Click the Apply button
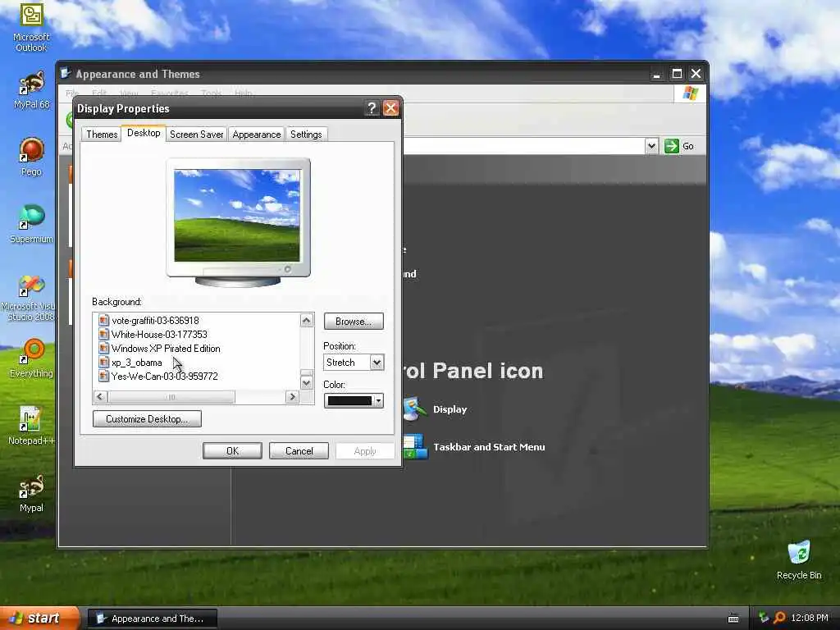Viewport: 840px width, 630px height. (x=365, y=451)
